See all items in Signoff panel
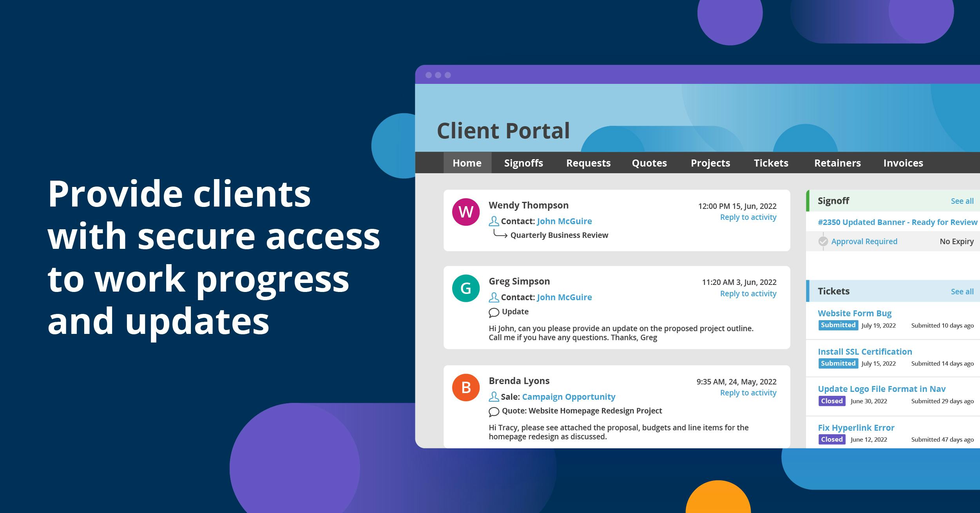The image size is (980, 513). [x=962, y=201]
